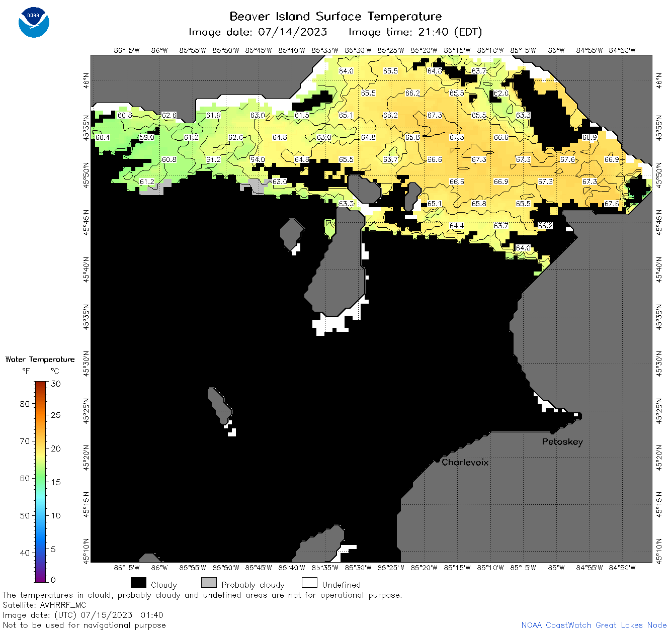Screen dimensions: 672x633
Task: Click the Petoskey city label
Action: 562,442
